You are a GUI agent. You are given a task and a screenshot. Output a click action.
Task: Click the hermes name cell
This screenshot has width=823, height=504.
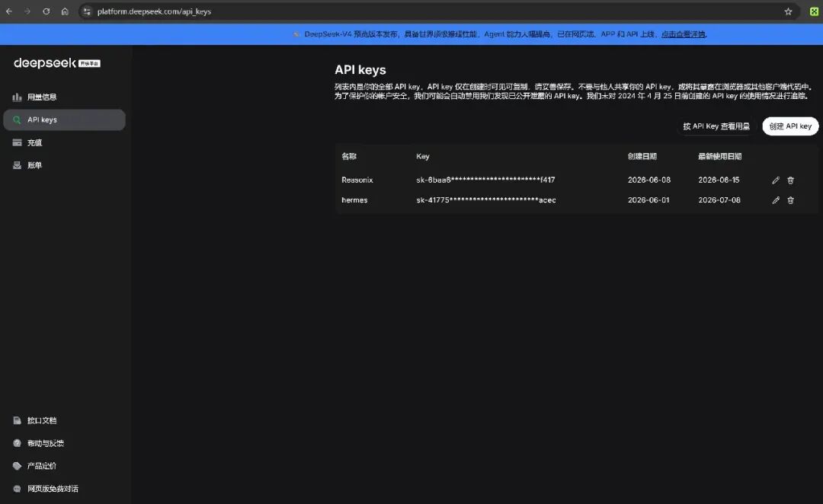click(354, 200)
